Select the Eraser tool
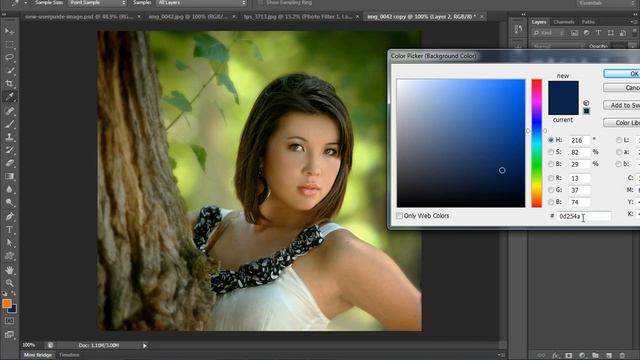The height and width of the screenshot is (360, 640). click(x=9, y=163)
